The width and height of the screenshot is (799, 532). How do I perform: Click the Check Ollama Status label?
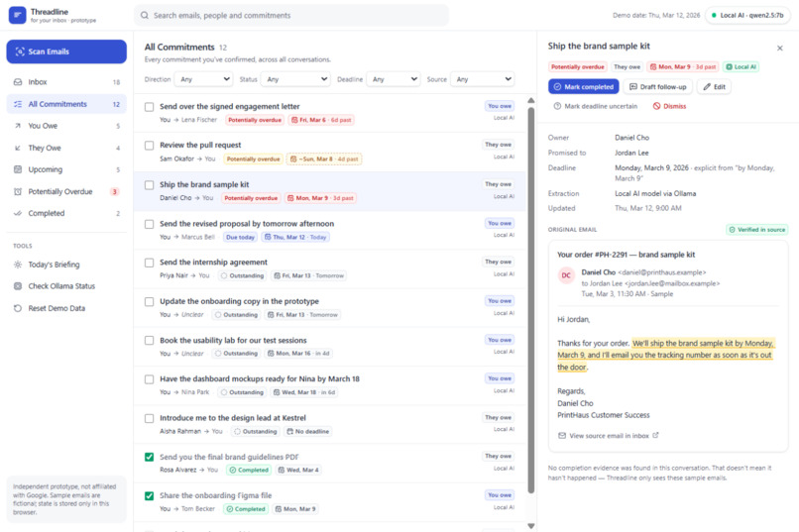pyautogui.click(x=61, y=286)
